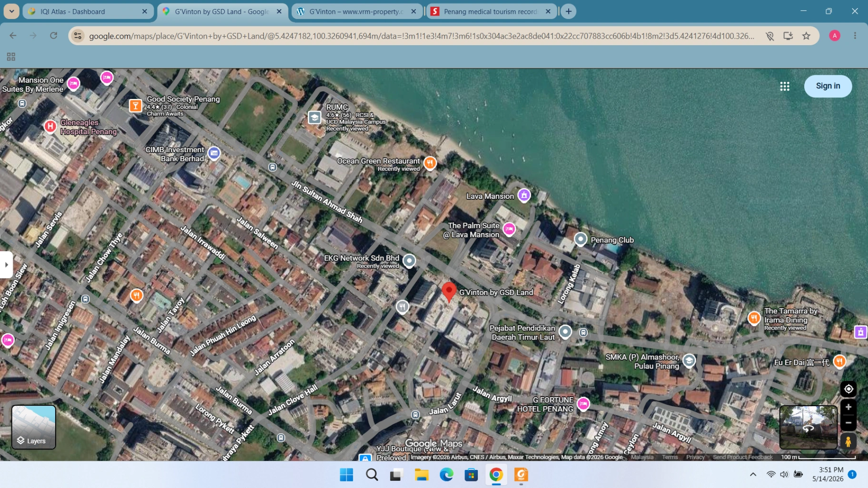Click the bus stop icon near Jalan Larut
Image resolution: width=868 pixels, height=488 pixels.
(x=415, y=415)
